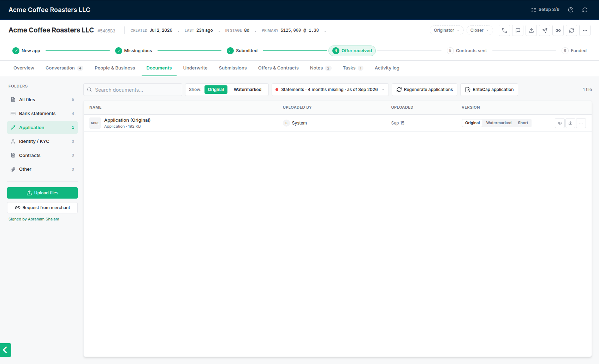This screenshot has height=364, width=599.
Task: Download the Application (Original) file
Action: coord(570,123)
